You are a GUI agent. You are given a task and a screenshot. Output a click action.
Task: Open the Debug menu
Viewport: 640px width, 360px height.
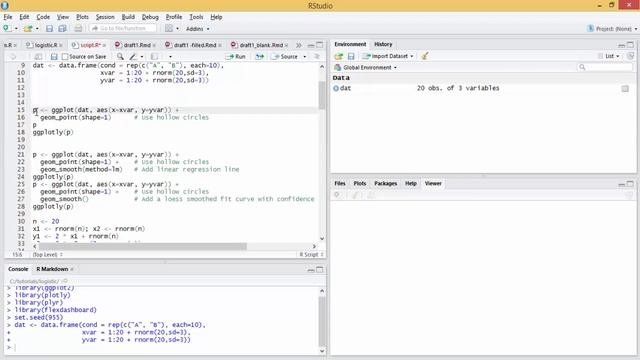click(x=150, y=17)
